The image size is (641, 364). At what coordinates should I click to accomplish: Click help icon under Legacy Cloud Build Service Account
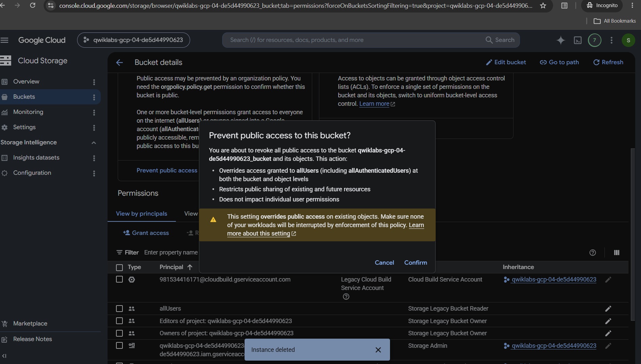coord(346,296)
